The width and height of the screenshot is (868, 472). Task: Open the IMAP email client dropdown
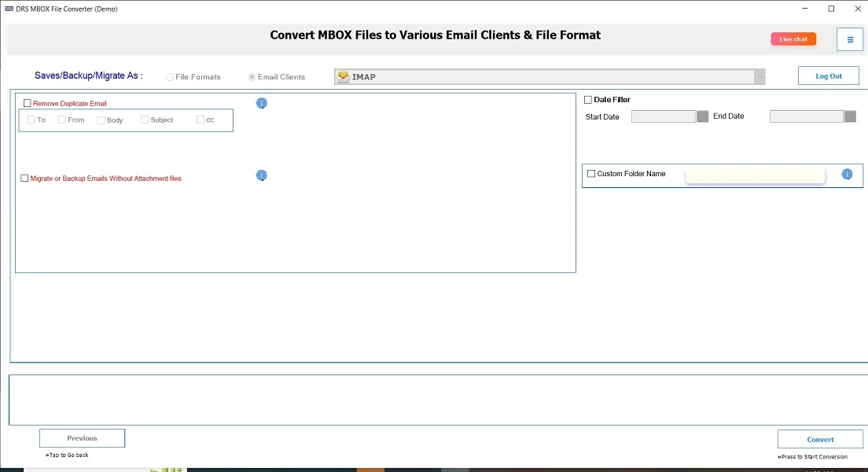(x=757, y=76)
